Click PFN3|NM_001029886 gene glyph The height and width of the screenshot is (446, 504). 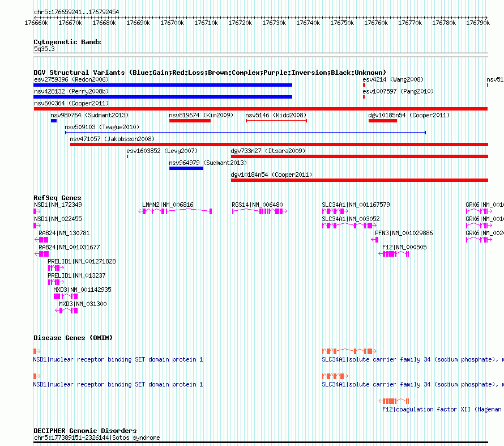[x=374, y=240]
